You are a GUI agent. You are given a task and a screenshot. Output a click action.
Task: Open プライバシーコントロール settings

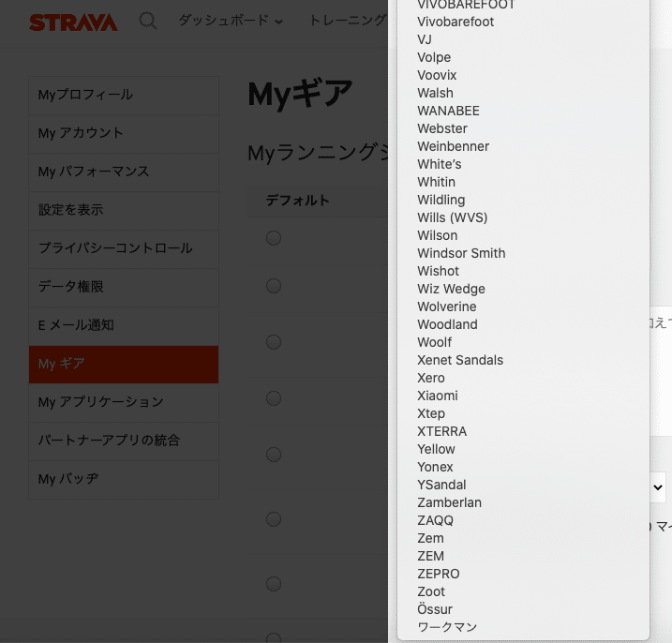point(124,248)
